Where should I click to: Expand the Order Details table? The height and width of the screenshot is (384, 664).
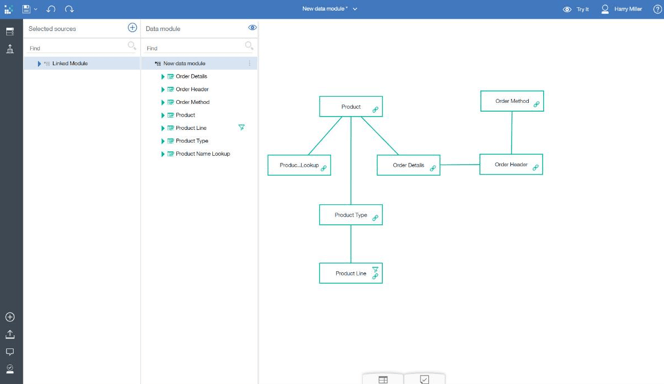(163, 77)
